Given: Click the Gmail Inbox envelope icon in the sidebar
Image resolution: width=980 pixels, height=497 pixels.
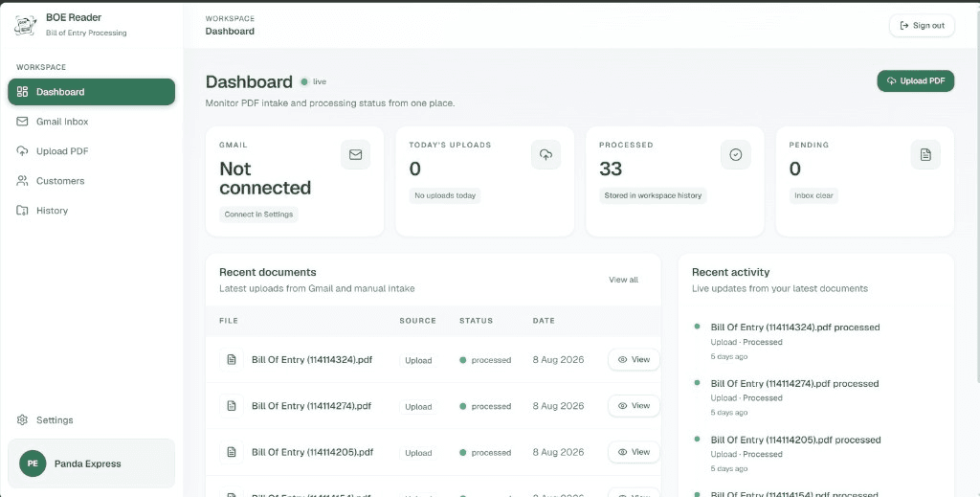Looking at the screenshot, I should pos(23,122).
